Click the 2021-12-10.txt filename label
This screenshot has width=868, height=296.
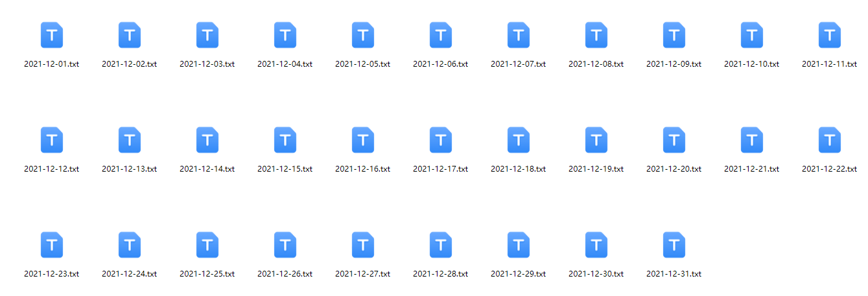pos(751,64)
